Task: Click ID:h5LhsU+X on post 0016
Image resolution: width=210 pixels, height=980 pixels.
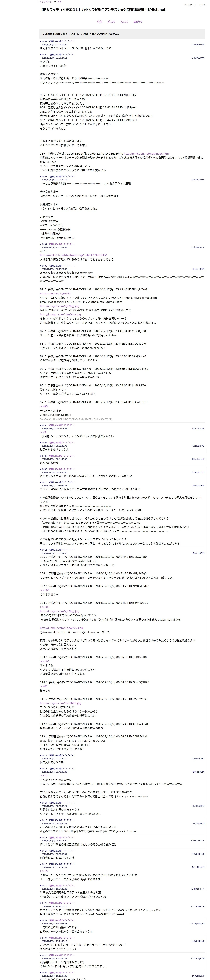Action: coord(198,841)
